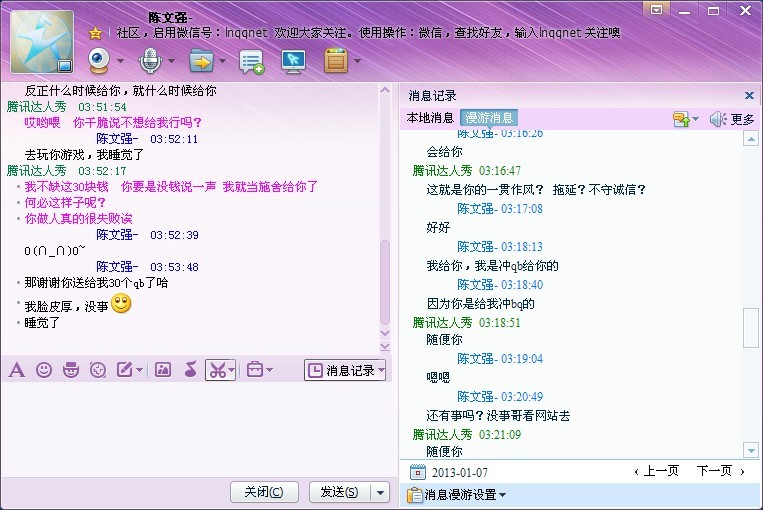Click the message text input area
The height and width of the screenshot is (510, 763).
click(x=199, y=428)
